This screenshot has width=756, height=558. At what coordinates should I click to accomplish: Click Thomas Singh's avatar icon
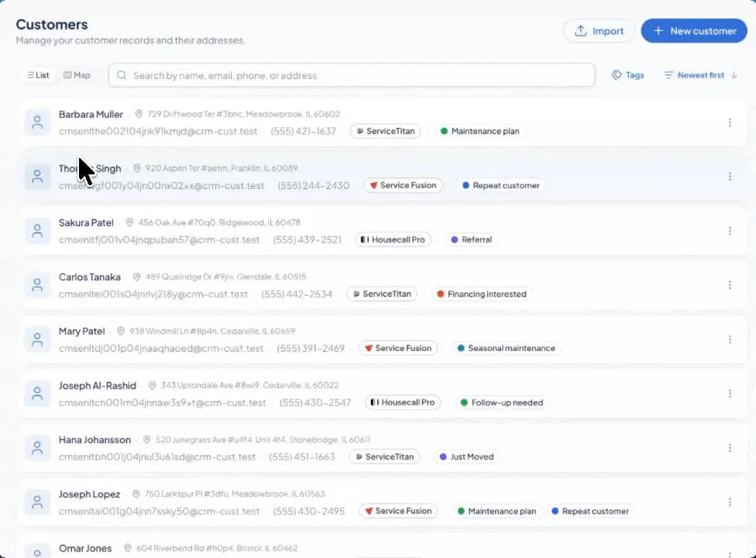pos(37,177)
